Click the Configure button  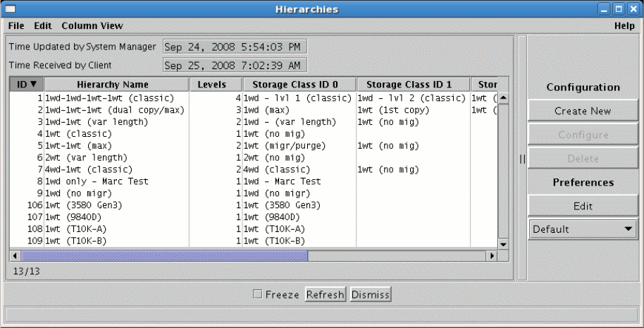point(583,135)
